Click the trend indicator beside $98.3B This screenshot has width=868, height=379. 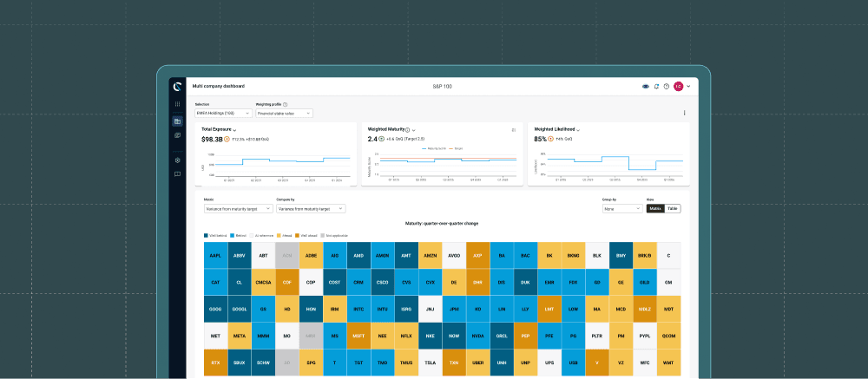(227, 140)
